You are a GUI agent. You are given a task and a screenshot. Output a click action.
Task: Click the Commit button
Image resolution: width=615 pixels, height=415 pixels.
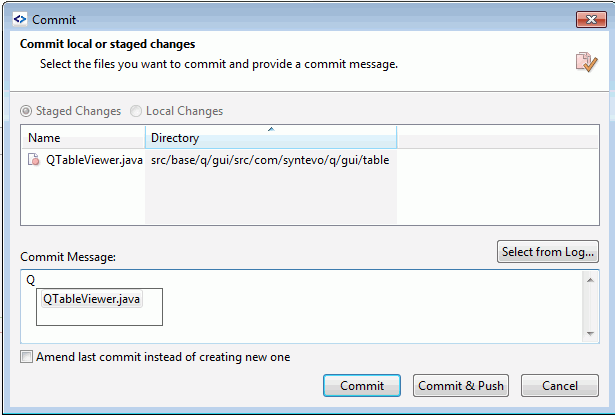pyautogui.click(x=362, y=386)
